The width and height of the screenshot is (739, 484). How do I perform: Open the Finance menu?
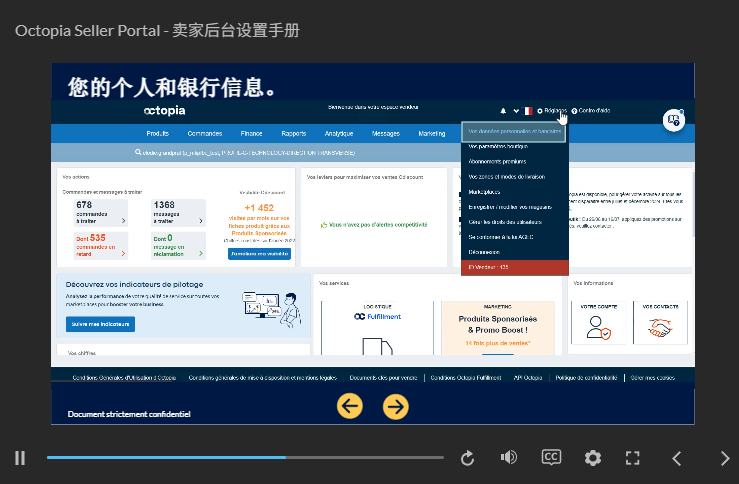[x=251, y=133]
